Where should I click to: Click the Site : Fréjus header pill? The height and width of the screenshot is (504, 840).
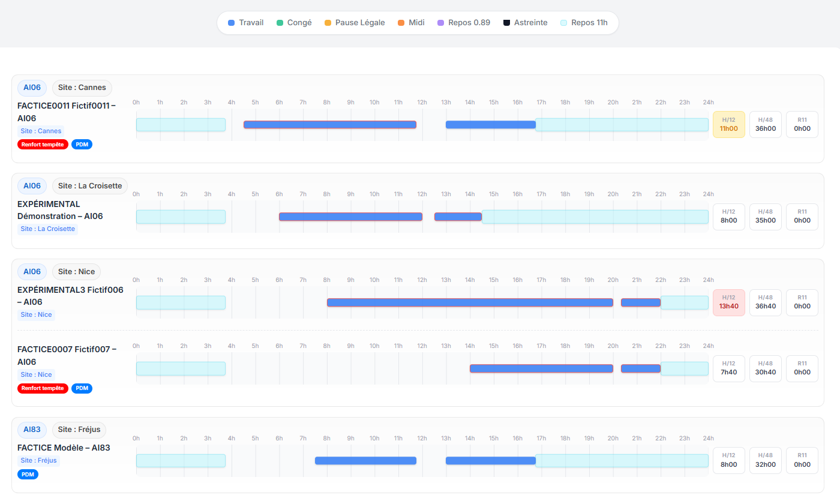tap(79, 430)
